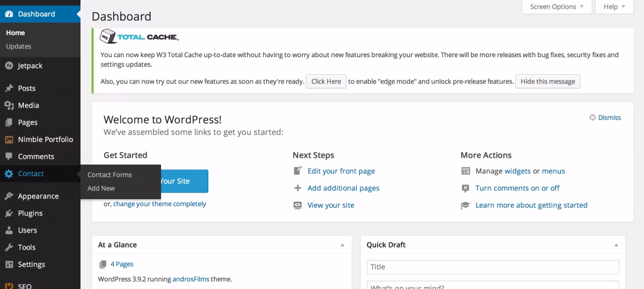Open Learn more about getting started
Viewport: 644px width, 289px height.
pos(531,205)
